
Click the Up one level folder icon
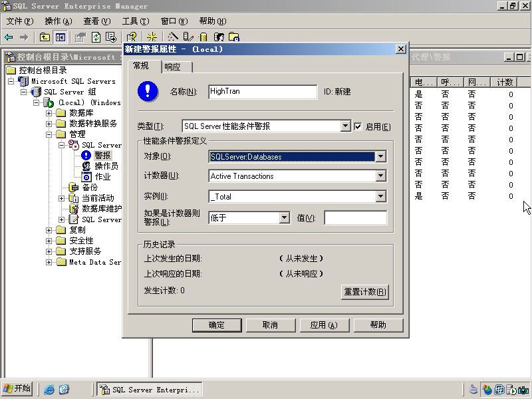[x=45, y=37]
